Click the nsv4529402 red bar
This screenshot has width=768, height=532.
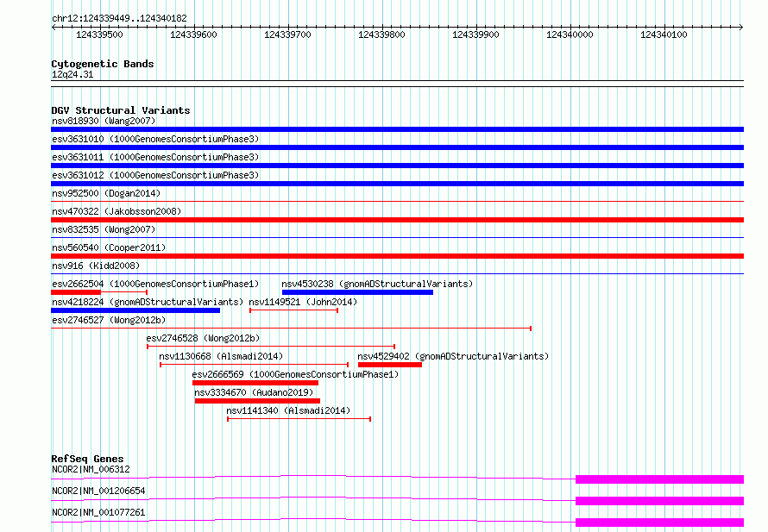390,365
